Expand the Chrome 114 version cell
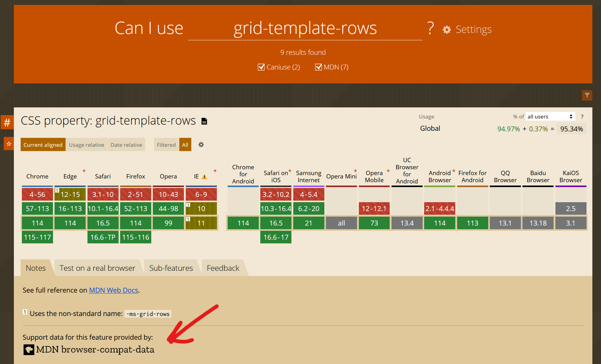The height and width of the screenshot is (364, 601). coord(37,223)
